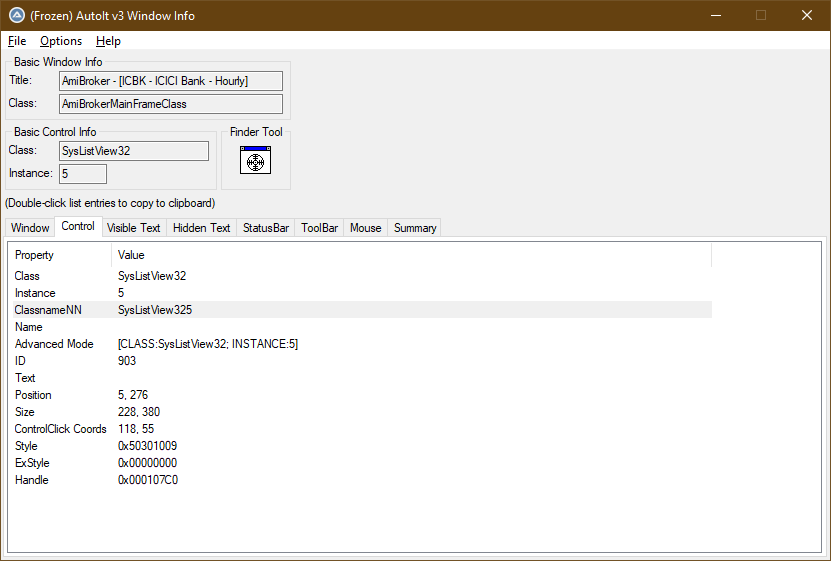Open the Help menu
831x561 pixels.
(108, 41)
